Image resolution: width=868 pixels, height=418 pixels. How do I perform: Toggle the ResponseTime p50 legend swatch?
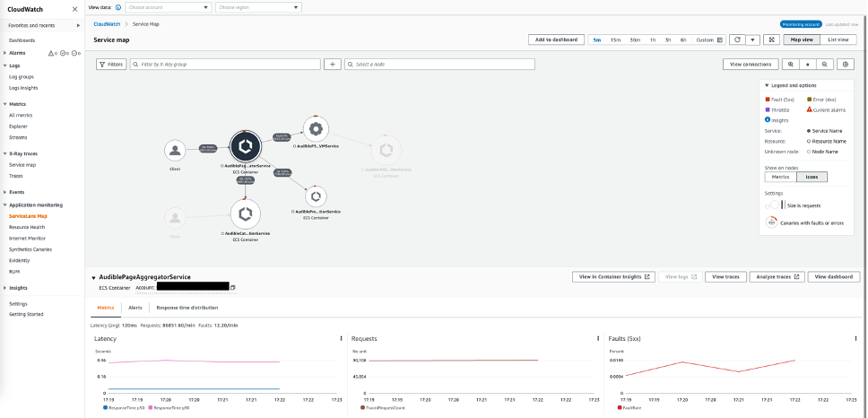pyautogui.click(x=106, y=407)
